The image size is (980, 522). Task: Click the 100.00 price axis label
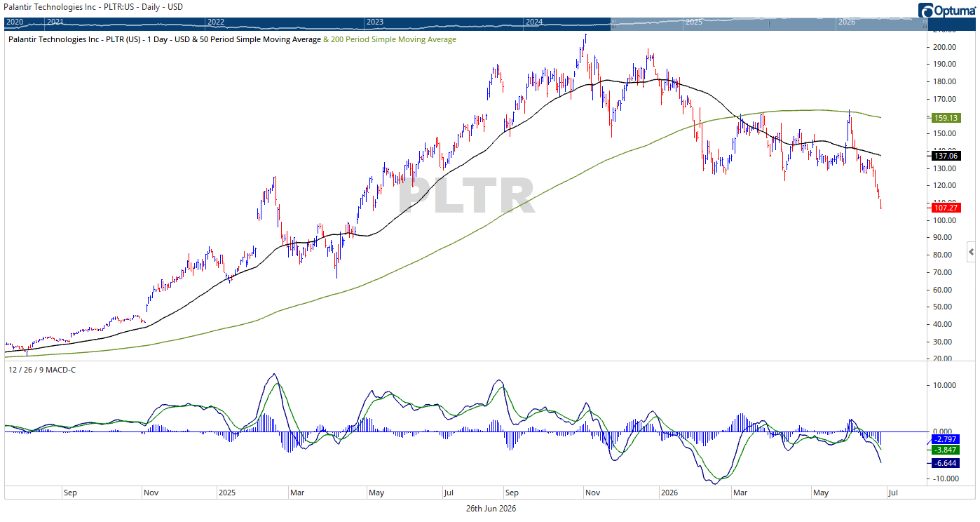[x=944, y=220]
